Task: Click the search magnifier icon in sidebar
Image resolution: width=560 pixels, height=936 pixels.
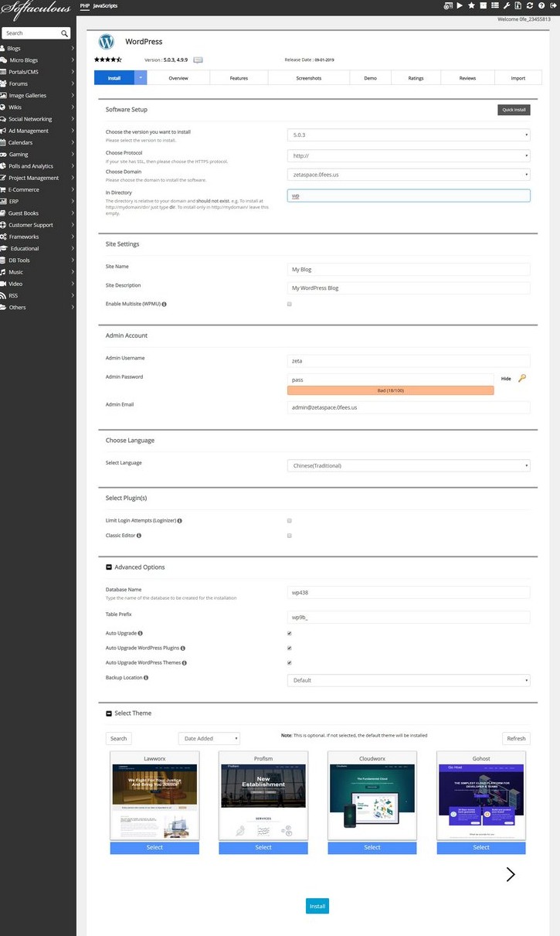Action: coord(65,33)
